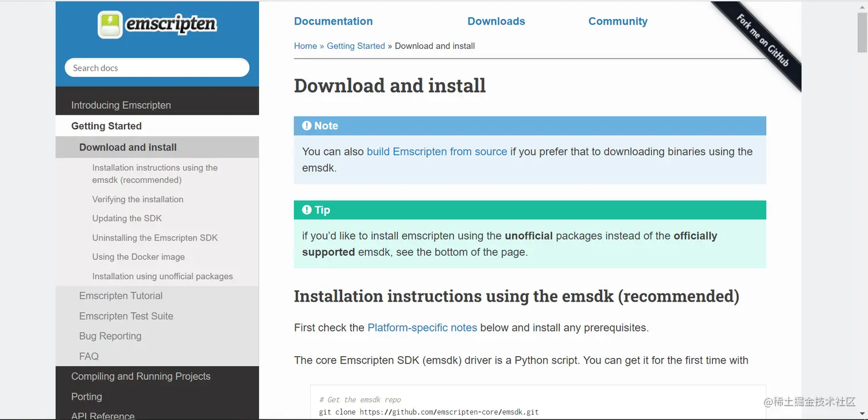Click the git clone emsdk.git command line
The width and height of the screenshot is (868, 420).
click(429, 412)
